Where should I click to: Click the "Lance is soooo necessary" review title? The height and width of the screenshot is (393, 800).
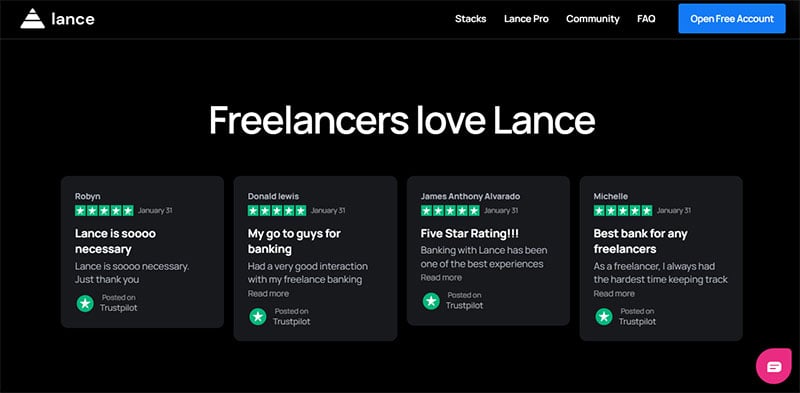[115, 241]
